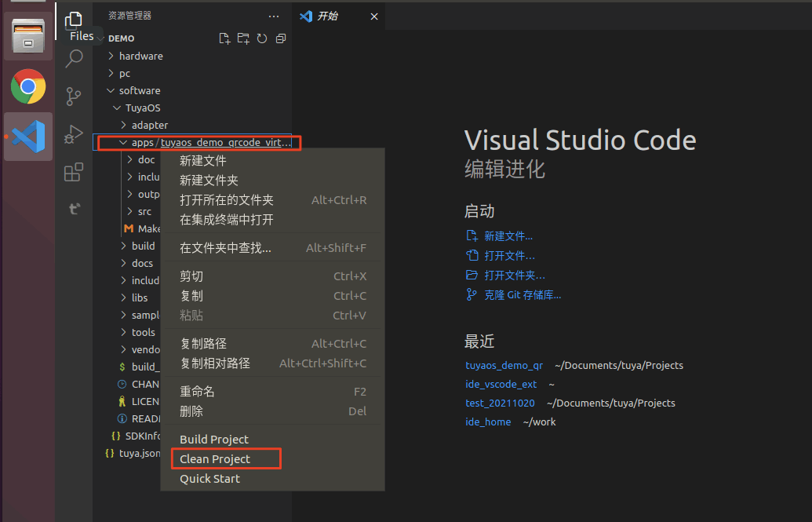The image size is (812, 522).
Task: Click the 打开文件 icon on welcome page
Action: click(472, 255)
